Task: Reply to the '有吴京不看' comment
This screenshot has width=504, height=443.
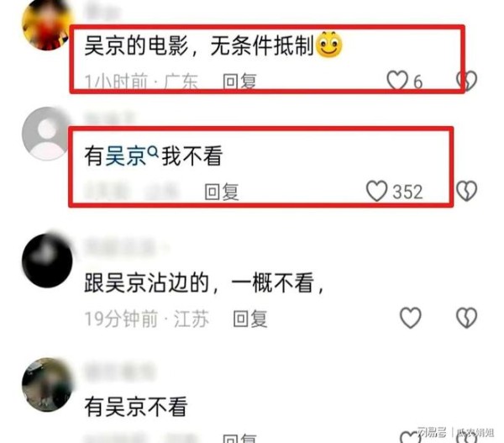Action: (239, 438)
